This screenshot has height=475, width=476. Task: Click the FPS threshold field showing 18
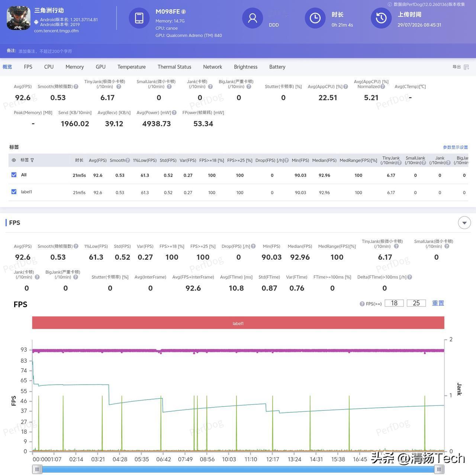tap(394, 303)
